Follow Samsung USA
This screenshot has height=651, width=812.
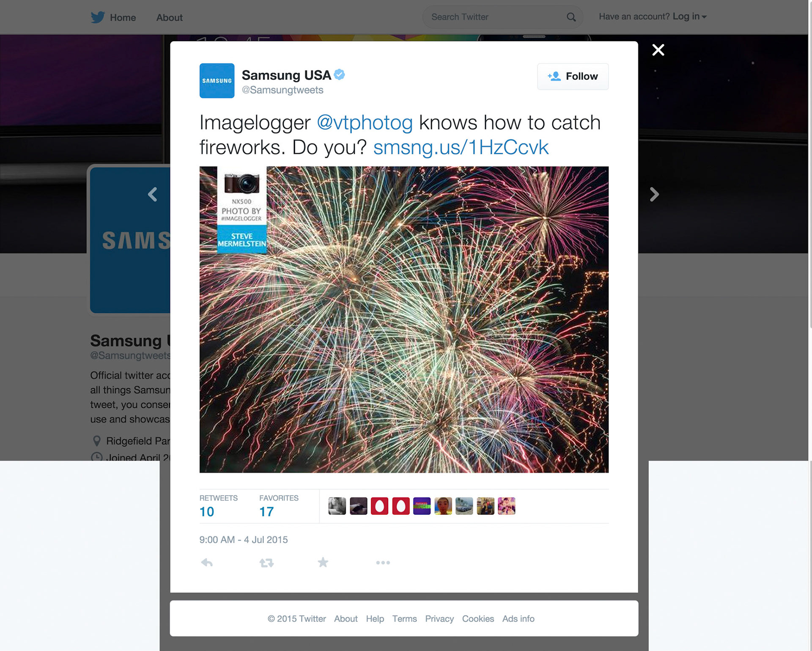click(573, 77)
